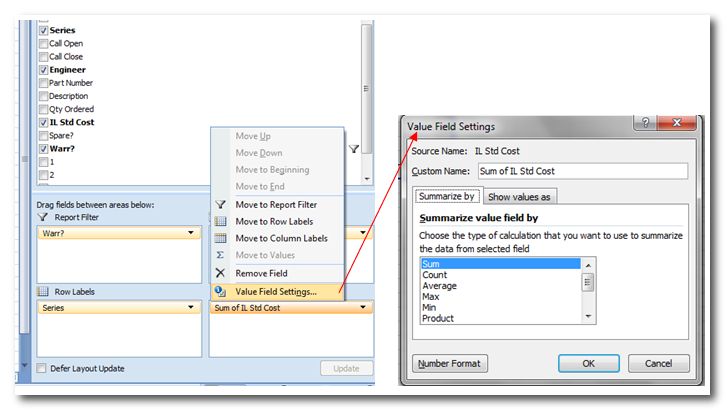Check the Part Number field checkbox
Viewport: 725px width, 410px height.
[x=43, y=83]
